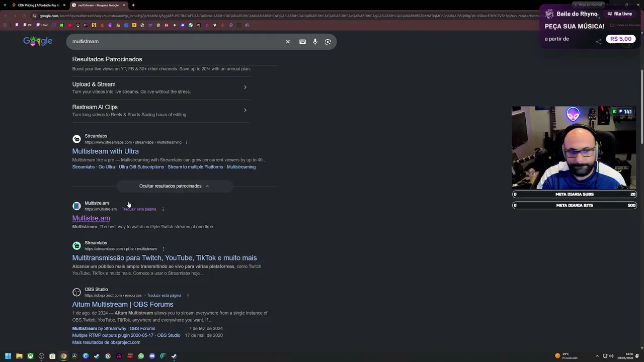644x362 pixels.
Task: Click the Restream AI Clips heading
Action: click(95, 107)
